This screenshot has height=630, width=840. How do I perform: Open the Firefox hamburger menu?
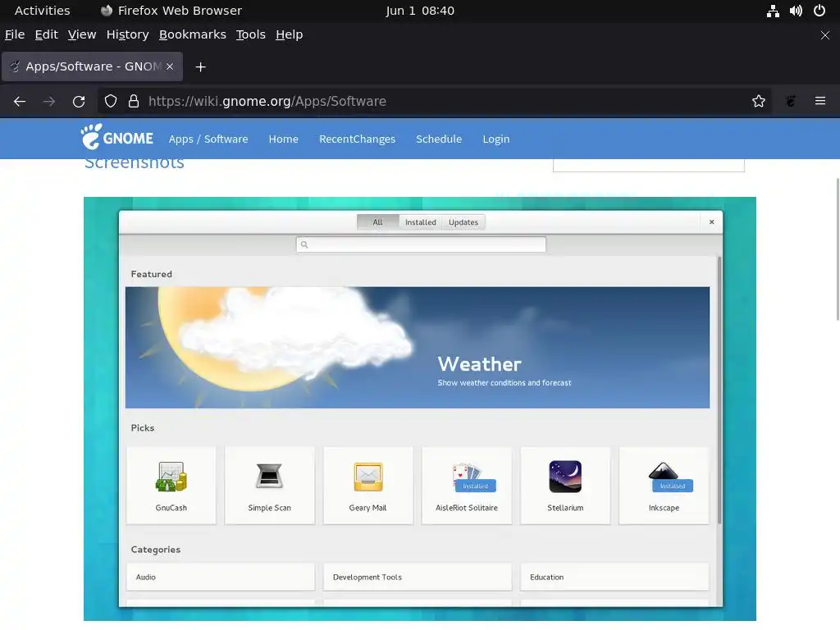coord(820,101)
